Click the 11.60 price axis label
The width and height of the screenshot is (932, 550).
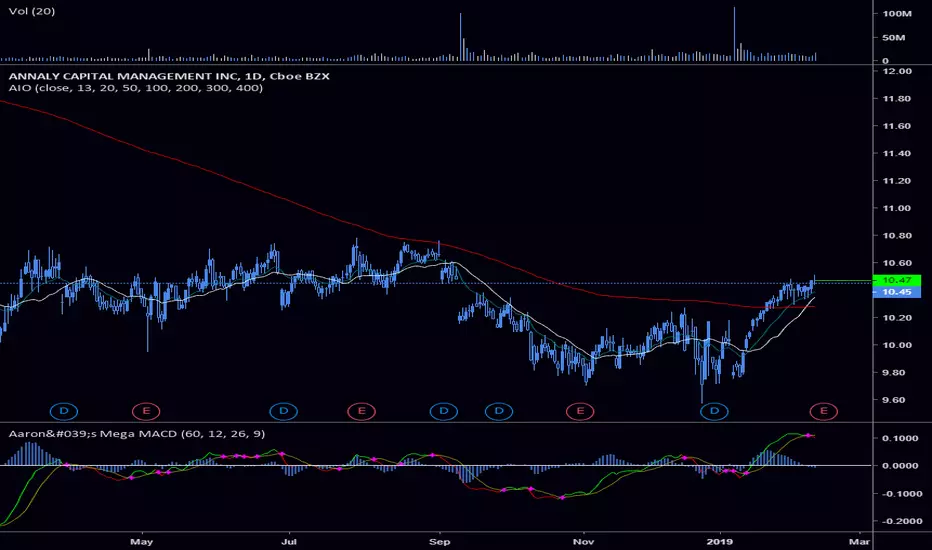click(897, 126)
